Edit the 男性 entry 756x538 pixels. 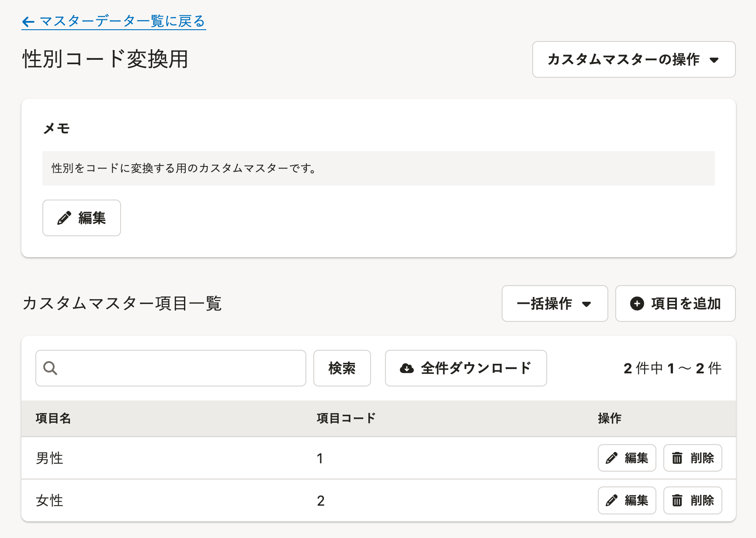[627, 458]
